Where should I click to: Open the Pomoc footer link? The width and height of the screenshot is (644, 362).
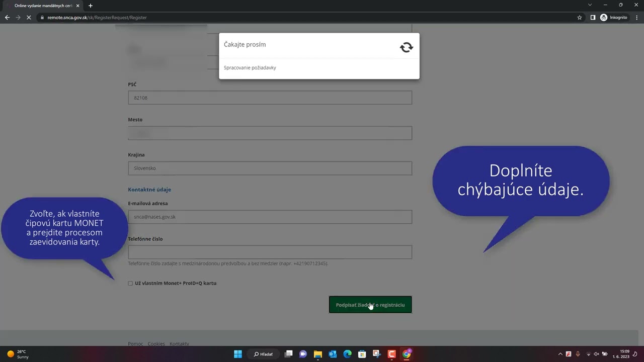[135, 344]
